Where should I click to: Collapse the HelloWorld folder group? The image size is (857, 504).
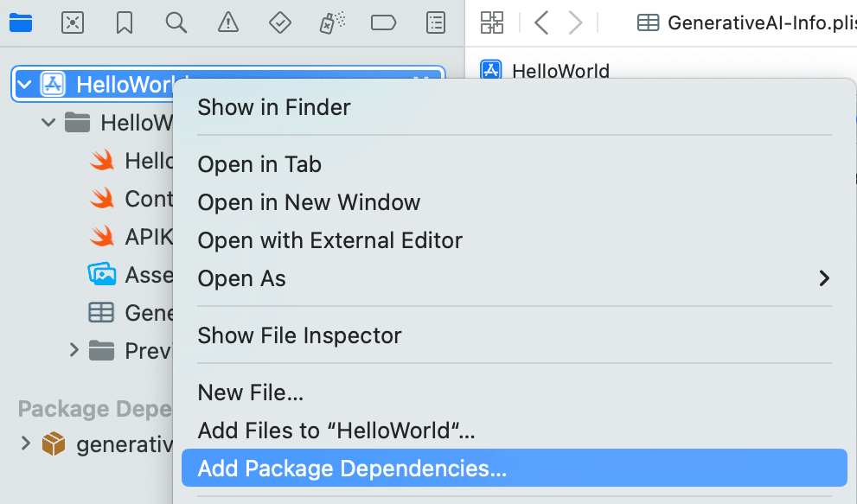pos(48,123)
